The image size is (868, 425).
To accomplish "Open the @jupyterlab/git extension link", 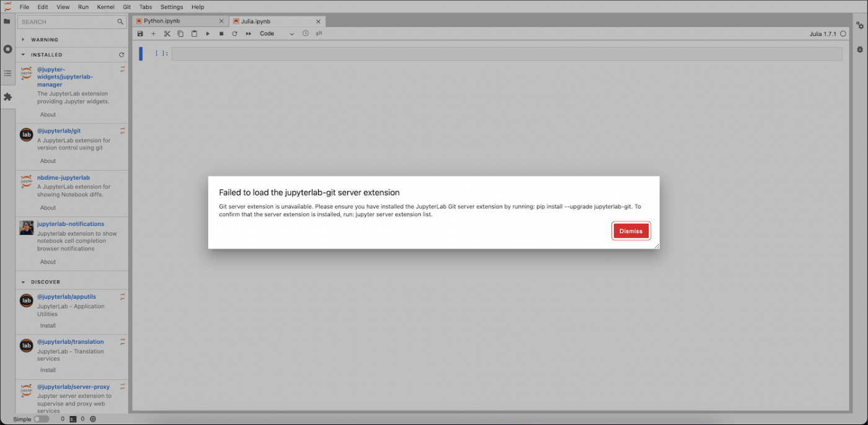I will (59, 131).
